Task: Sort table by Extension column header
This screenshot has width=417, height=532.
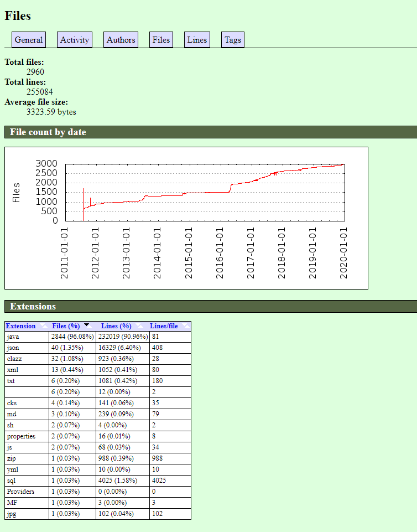Action: [20, 326]
